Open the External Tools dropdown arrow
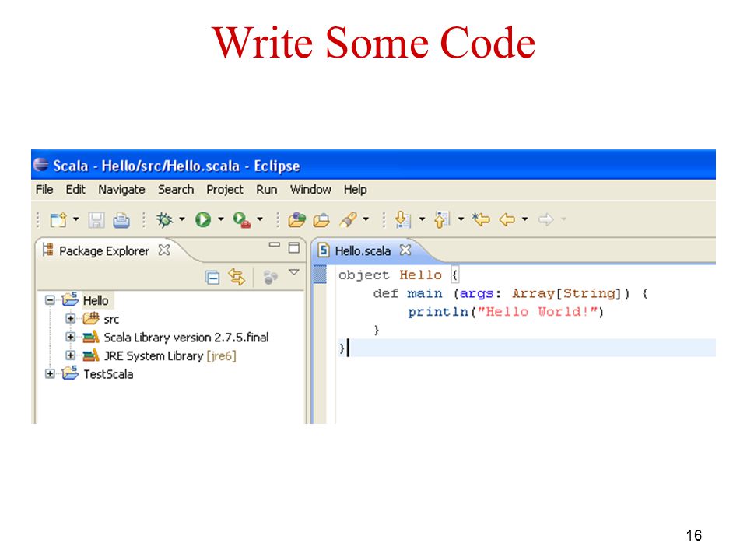Image resolution: width=747 pixels, height=560 pixels. click(x=260, y=219)
